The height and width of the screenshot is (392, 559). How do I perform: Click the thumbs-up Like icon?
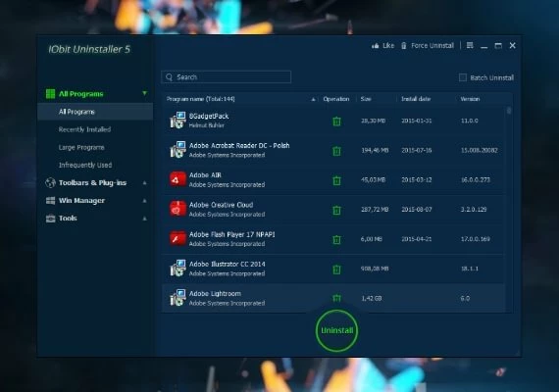[x=375, y=46]
